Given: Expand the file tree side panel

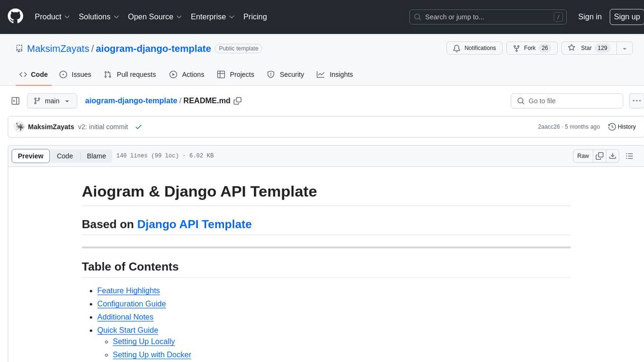Looking at the screenshot, I should [16, 101].
